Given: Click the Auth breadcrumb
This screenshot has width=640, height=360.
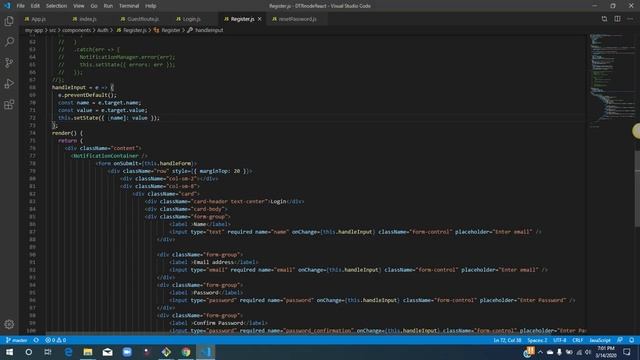Looking at the screenshot, I should point(103,30).
